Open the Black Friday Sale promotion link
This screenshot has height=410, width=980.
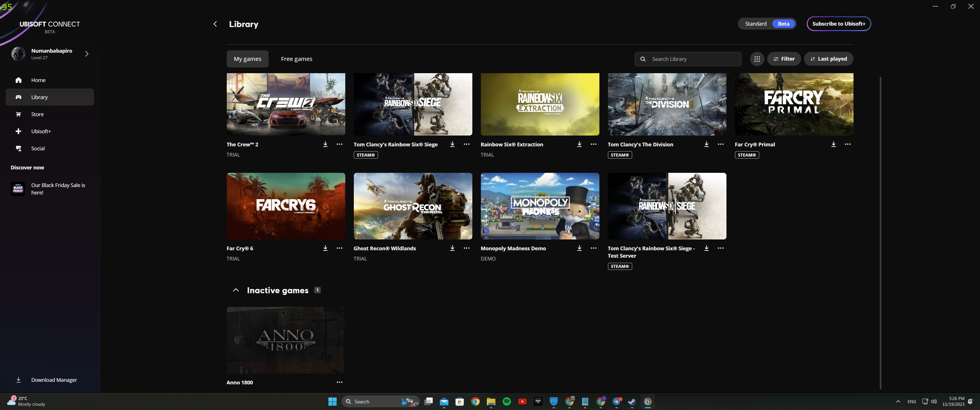58,189
